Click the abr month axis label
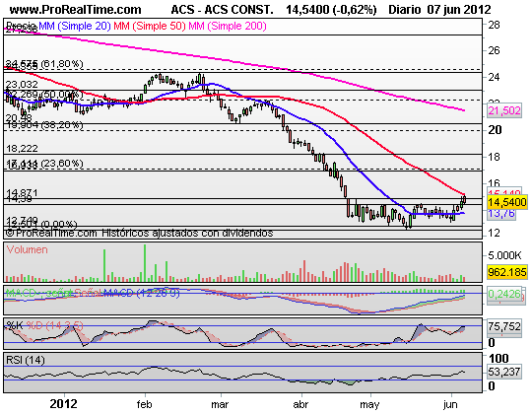 300,404
